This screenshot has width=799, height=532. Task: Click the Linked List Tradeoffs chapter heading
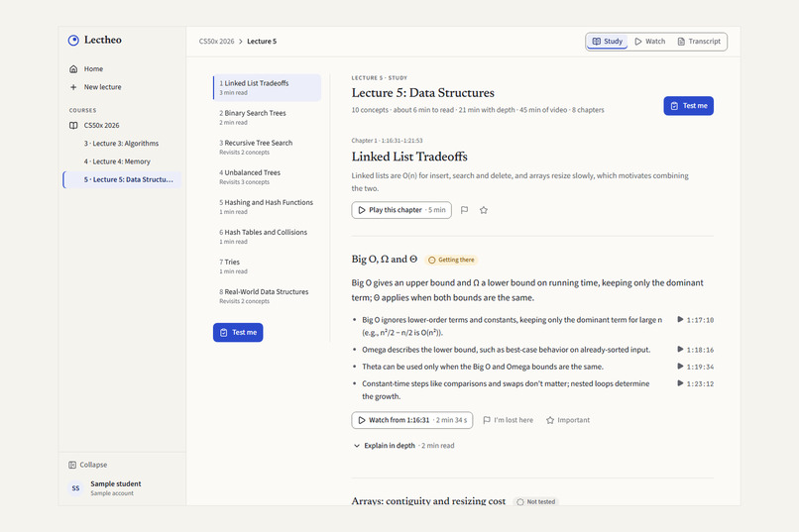coord(409,157)
